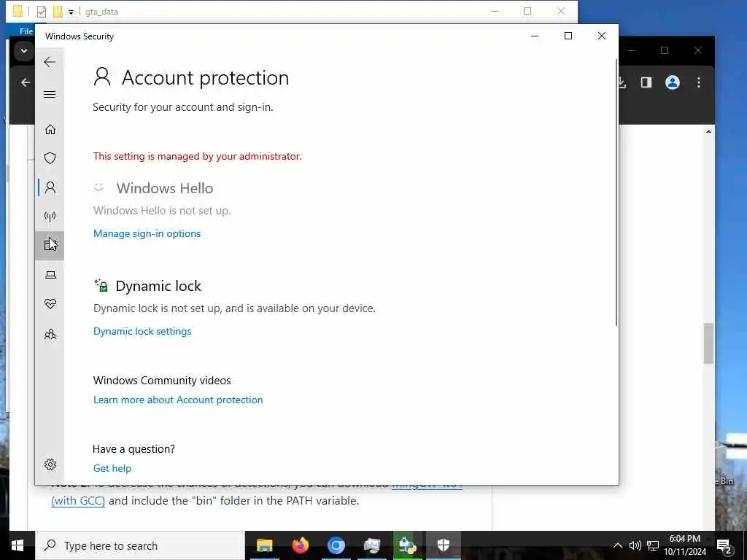Launch Firefox from the taskbar
The width and height of the screenshot is (747, 560).
(x=300, y=545)
